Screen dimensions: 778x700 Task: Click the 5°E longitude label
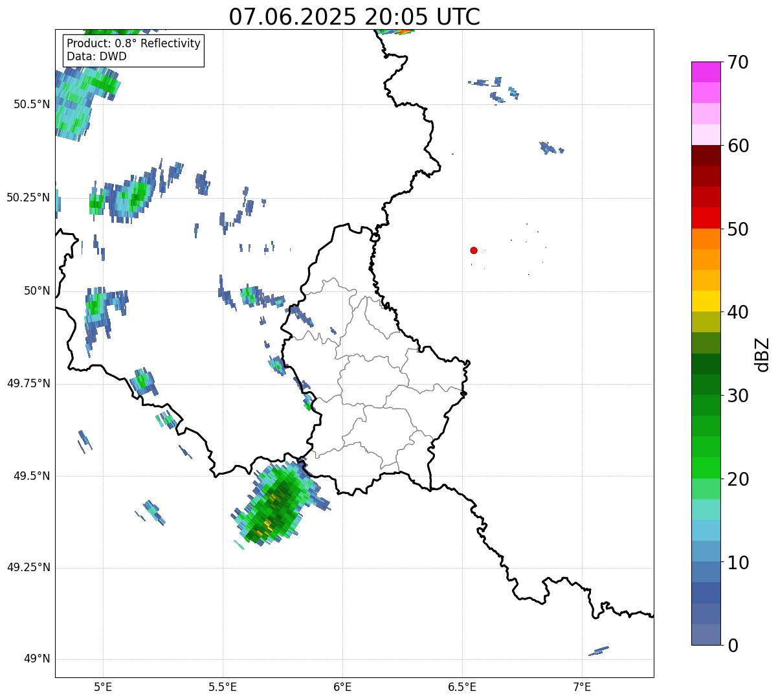pos(103,686)
